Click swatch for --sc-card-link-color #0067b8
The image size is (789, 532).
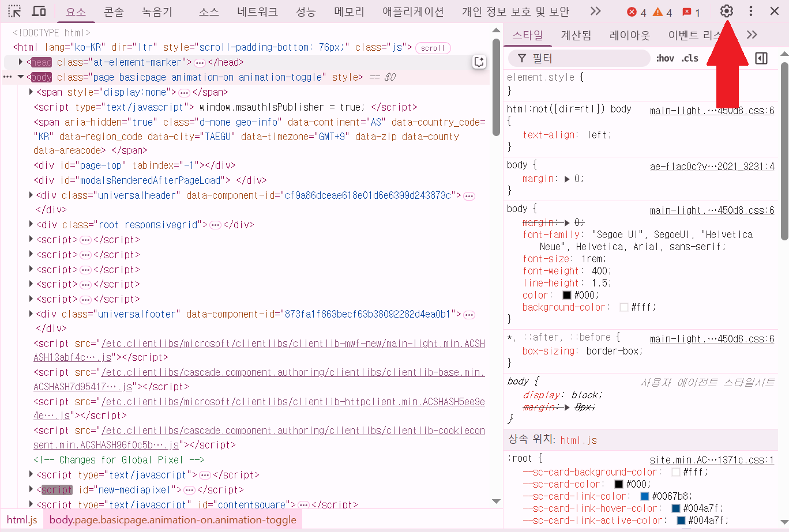pyautogui.click(x=645, y=496)
